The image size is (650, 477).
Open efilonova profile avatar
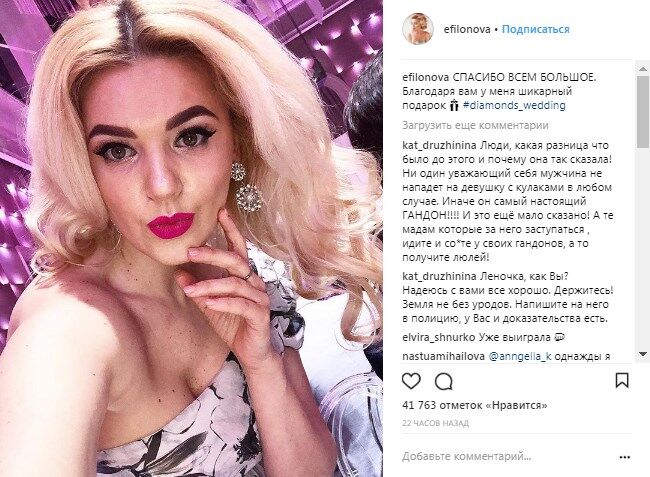[417, 29]
